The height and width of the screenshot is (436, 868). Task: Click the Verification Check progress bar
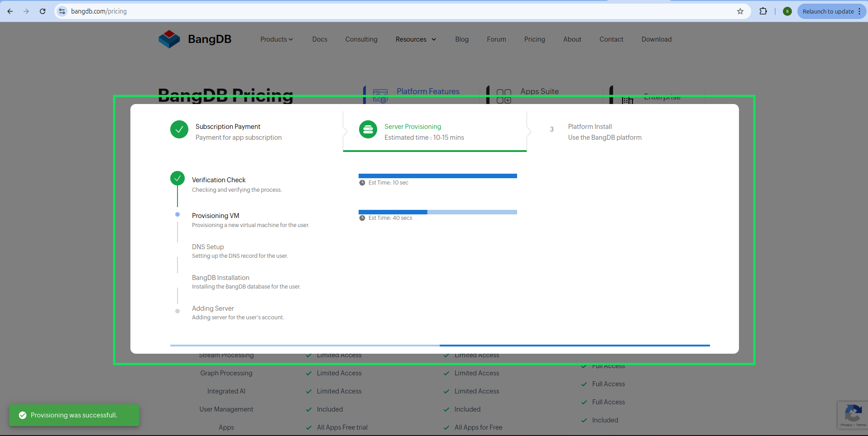(x=438, y=176)
